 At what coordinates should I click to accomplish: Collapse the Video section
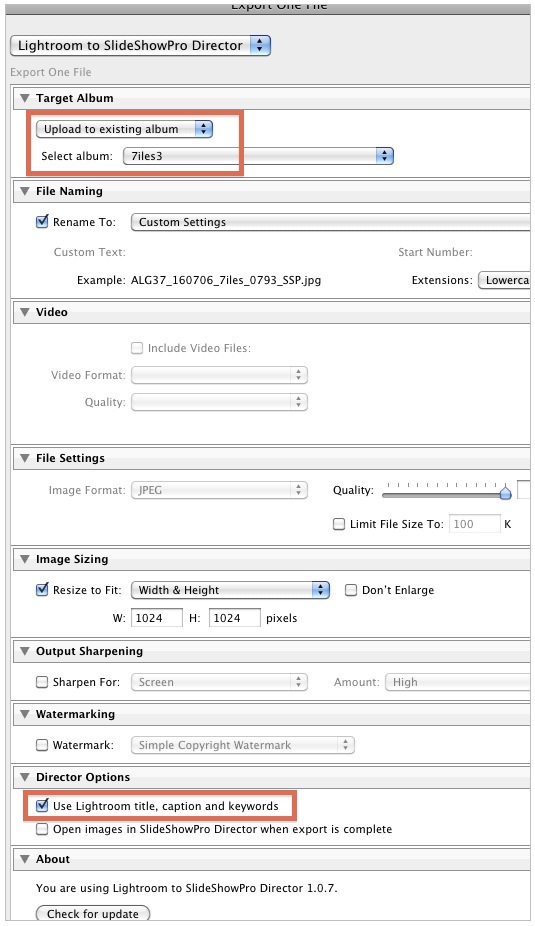coord(25,312)
